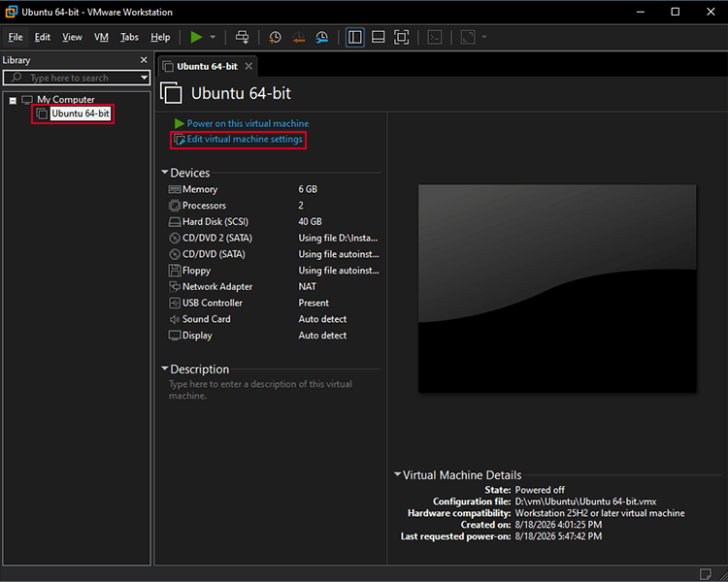Open the Snapshot Manager icon
The height and width of the screenshot is (582, 728).
click(x=321, y=37)
